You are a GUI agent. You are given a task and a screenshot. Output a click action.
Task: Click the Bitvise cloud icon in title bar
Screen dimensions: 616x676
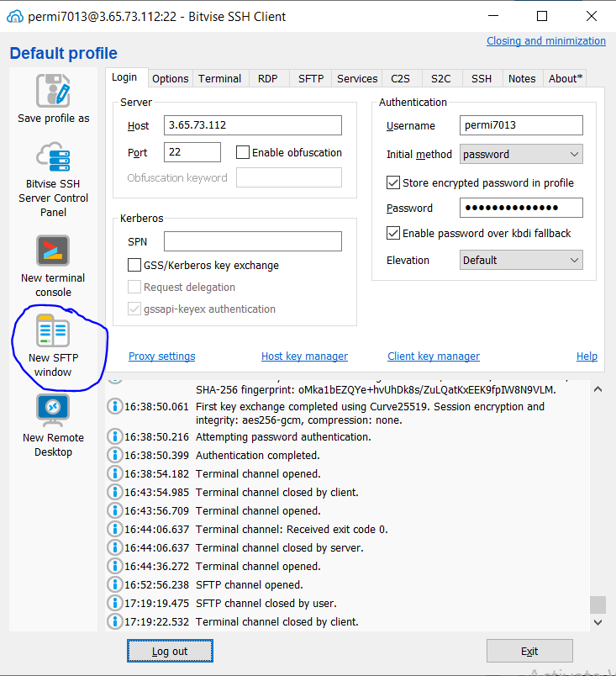pyautogui.click(x=15, y=16)
